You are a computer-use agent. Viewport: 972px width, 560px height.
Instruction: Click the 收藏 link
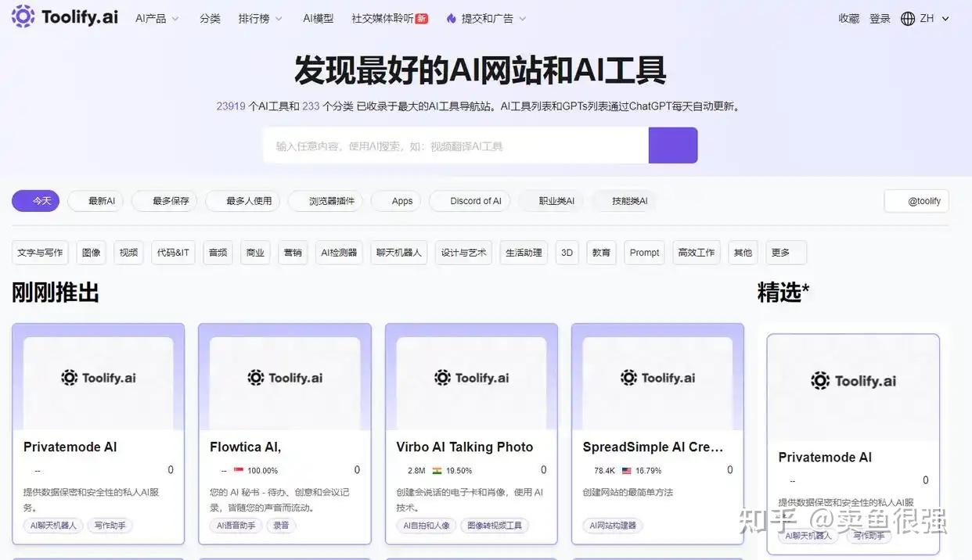click(849, 19)
